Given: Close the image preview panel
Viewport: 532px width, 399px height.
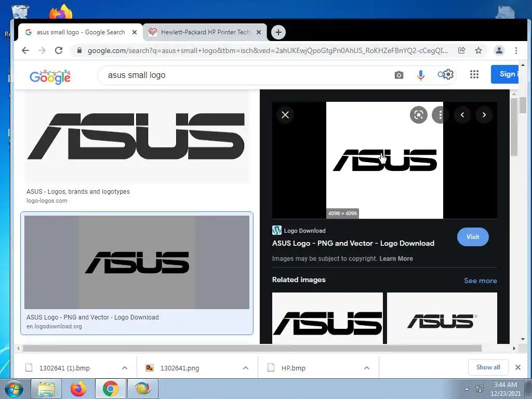Looking at the screenshot, I should tap(285, 115).
